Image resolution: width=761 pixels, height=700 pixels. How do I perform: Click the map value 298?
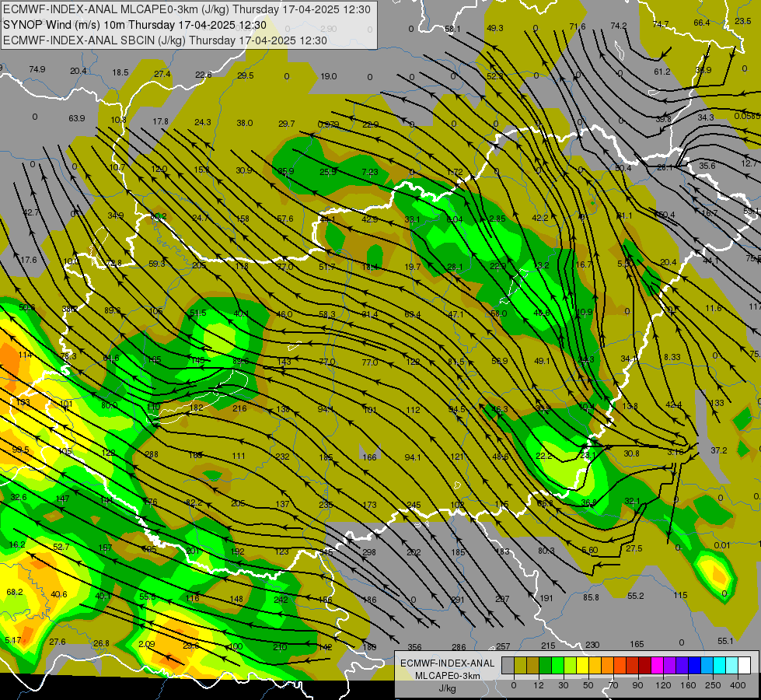tap(369, 552)
